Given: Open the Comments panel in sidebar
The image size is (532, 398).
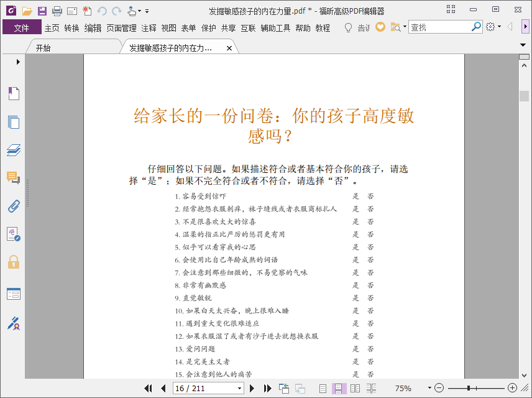Looking at the screenshot, I should coord(14,178).
